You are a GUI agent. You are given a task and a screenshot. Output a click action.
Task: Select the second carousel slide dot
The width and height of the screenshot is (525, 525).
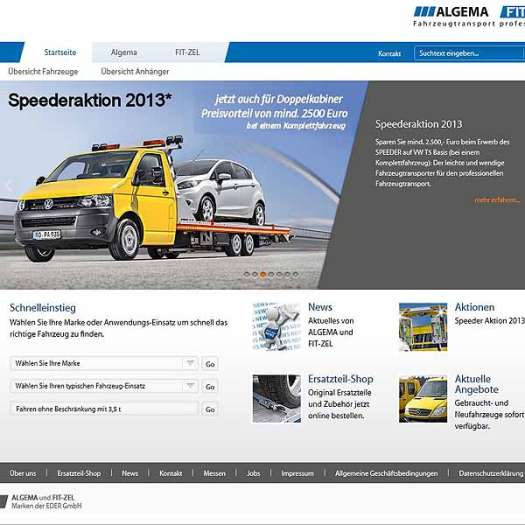pos(255,274)
